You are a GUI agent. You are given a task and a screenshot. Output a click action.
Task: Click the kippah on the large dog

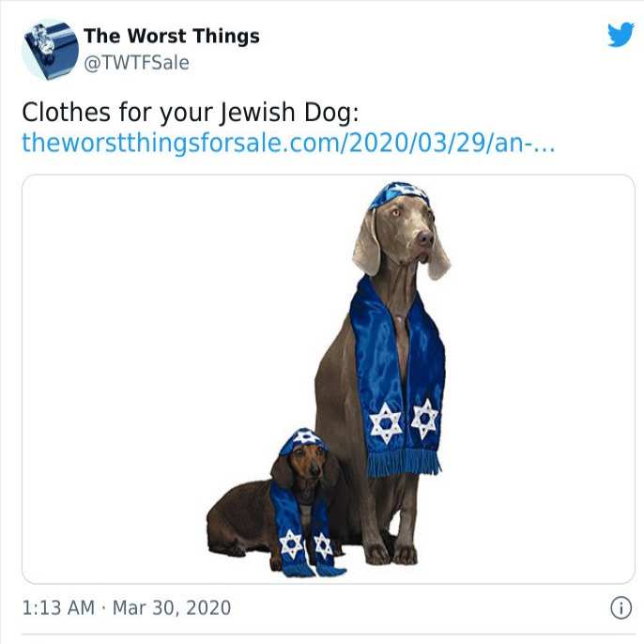[x=398, y=195]
